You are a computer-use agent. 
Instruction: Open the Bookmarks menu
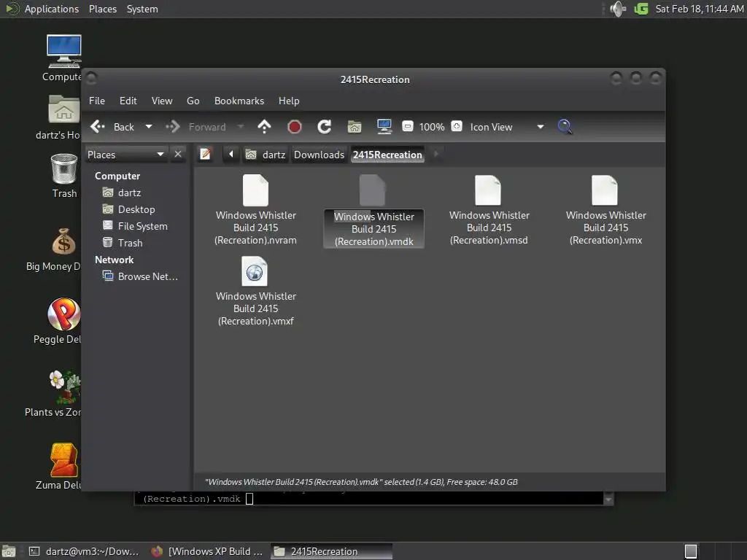239,101
